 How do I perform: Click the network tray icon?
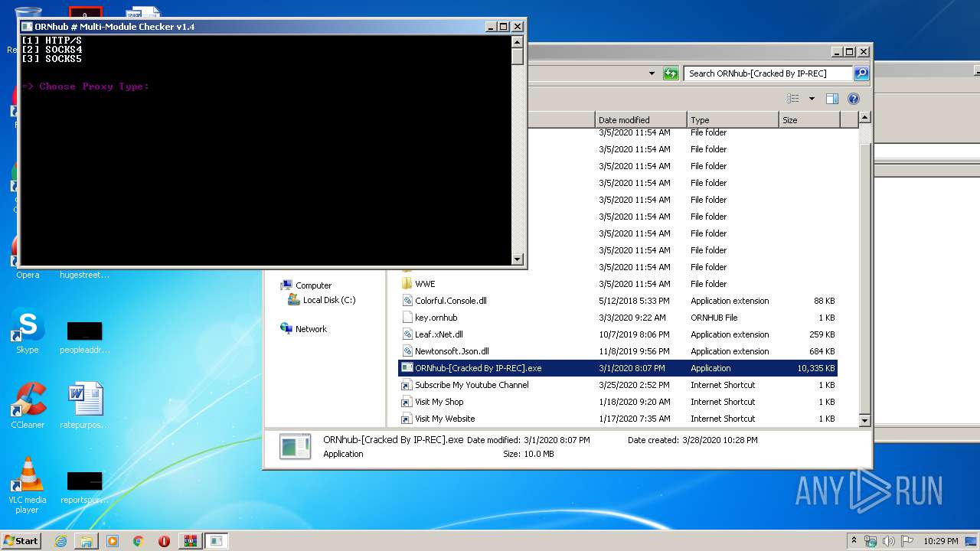(x=871, y=541)
